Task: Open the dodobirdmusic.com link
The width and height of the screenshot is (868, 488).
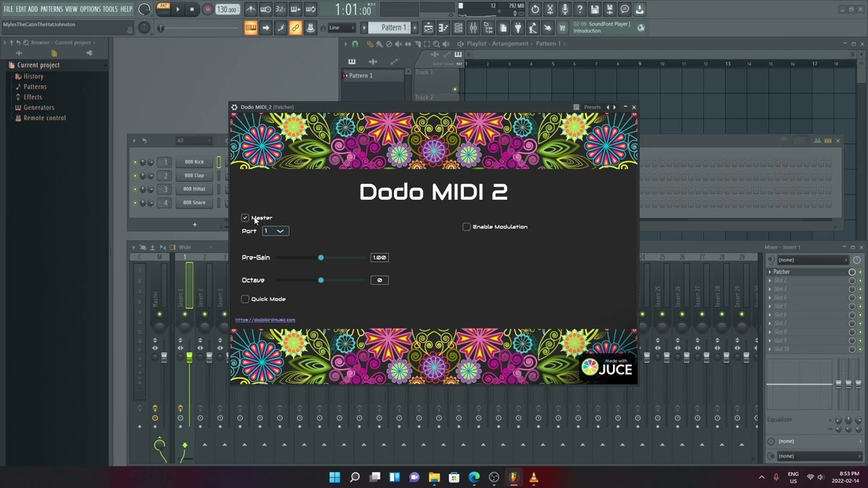Action: (265, 320)
